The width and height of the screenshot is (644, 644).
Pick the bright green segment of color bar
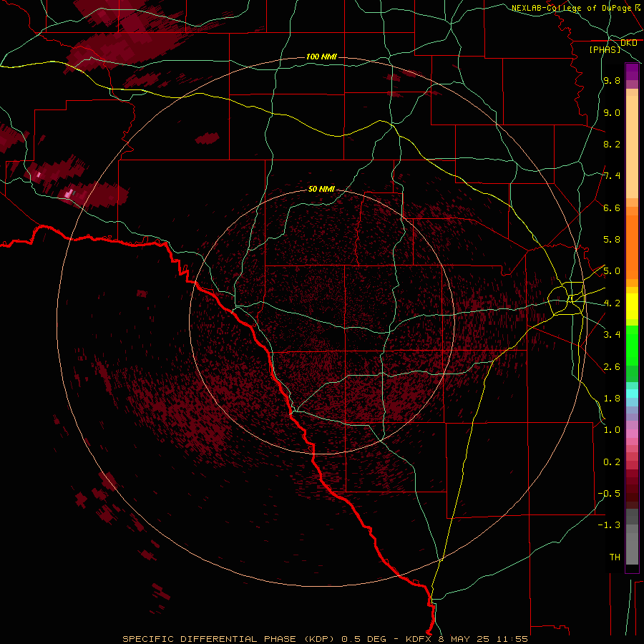click(x=632, y=345)
